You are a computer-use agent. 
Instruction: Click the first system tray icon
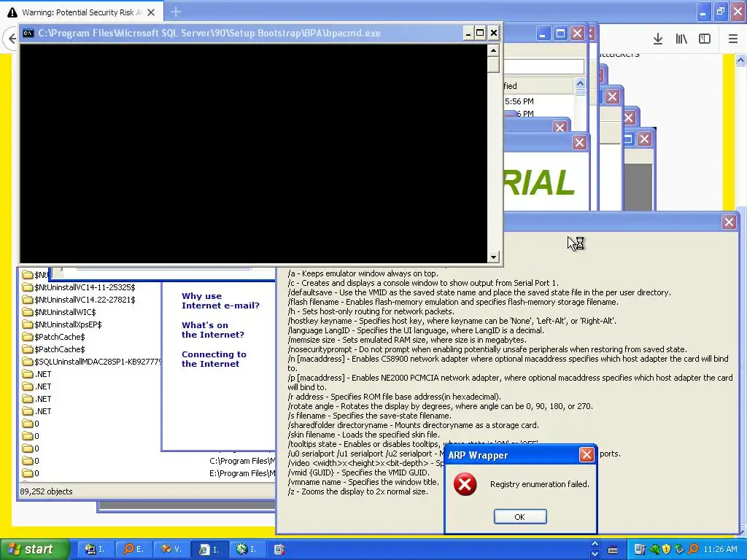click(640, 550)
